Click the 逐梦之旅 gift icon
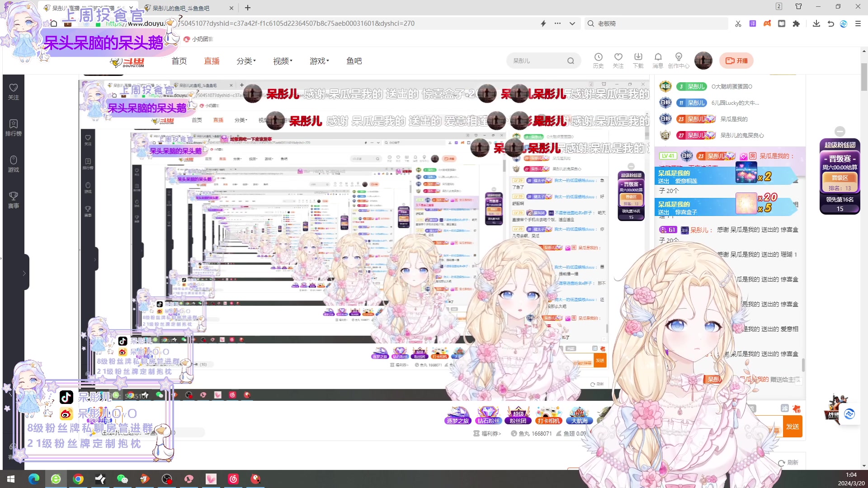 pos(458,415)
